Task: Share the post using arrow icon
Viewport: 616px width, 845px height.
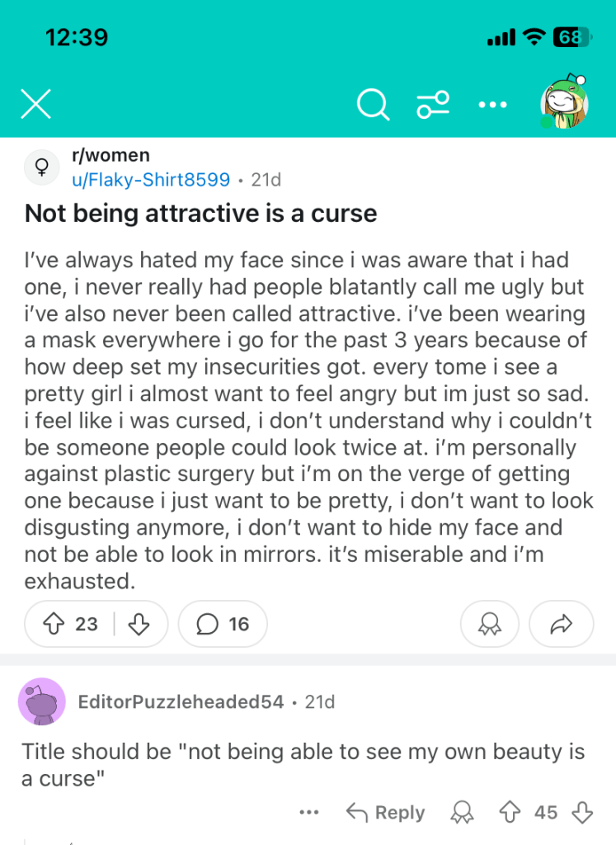Action: point(561,624)
